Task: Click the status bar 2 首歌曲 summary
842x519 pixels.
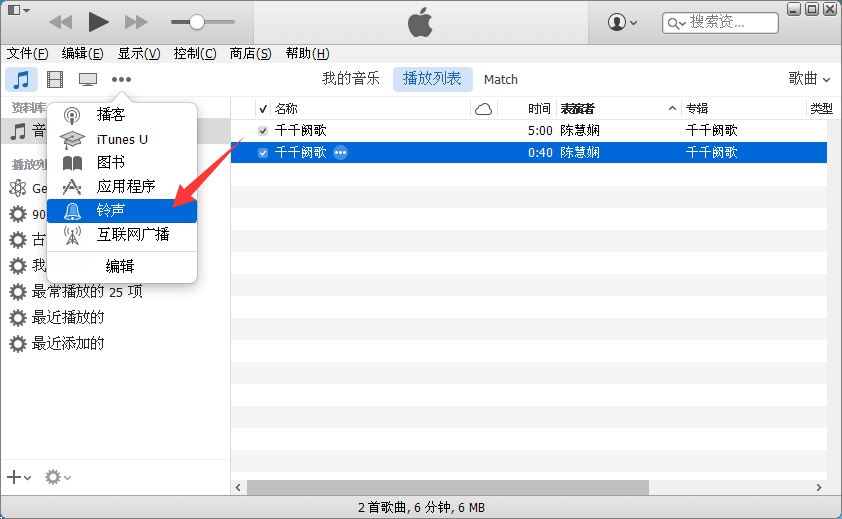Action: click(422, 507)
